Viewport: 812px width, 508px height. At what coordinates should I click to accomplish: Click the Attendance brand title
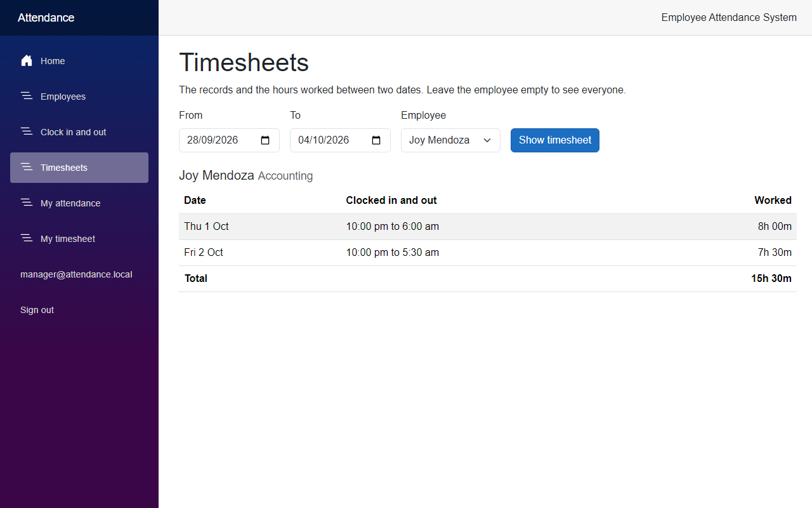[46, 18]
